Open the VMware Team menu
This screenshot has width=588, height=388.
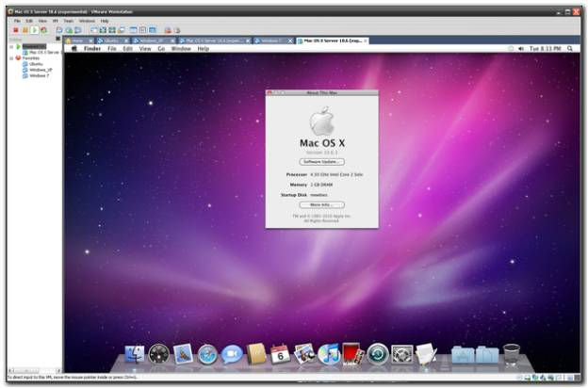[x=68, y=21]
